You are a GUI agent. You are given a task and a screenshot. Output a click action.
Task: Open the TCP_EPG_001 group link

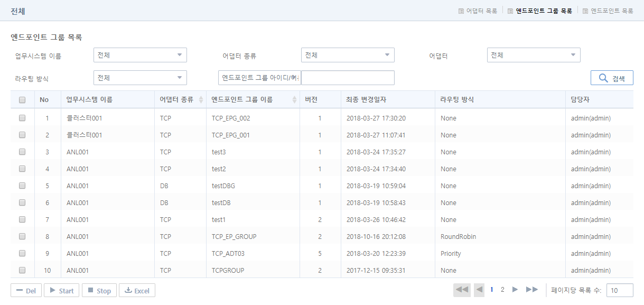[x=231, y=135]
